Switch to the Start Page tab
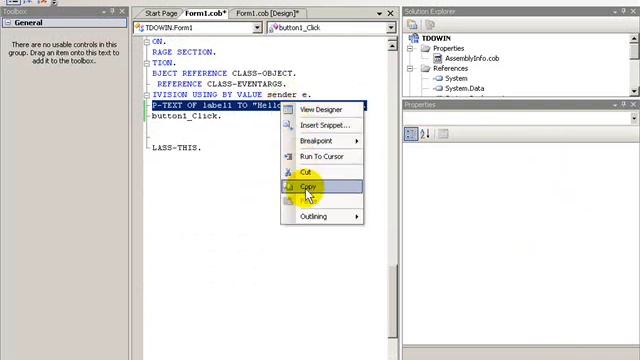The height and width of the screenshot is (360, 640). click(x=161, y=13)
